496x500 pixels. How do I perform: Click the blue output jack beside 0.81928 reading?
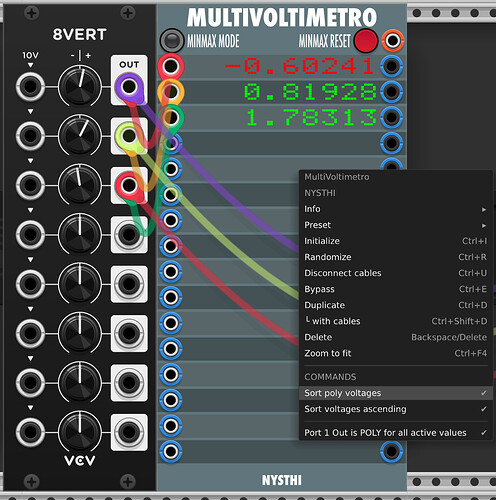tap(391, 92)
